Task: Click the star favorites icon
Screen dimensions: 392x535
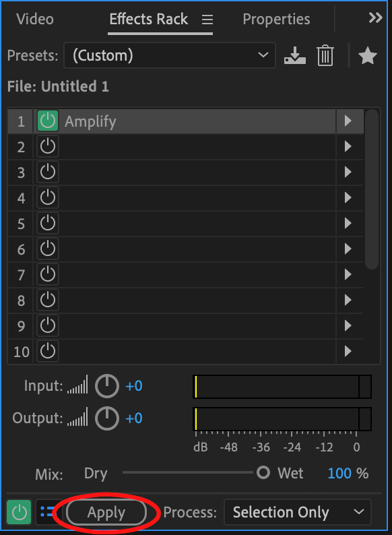Action: (368, 56)
